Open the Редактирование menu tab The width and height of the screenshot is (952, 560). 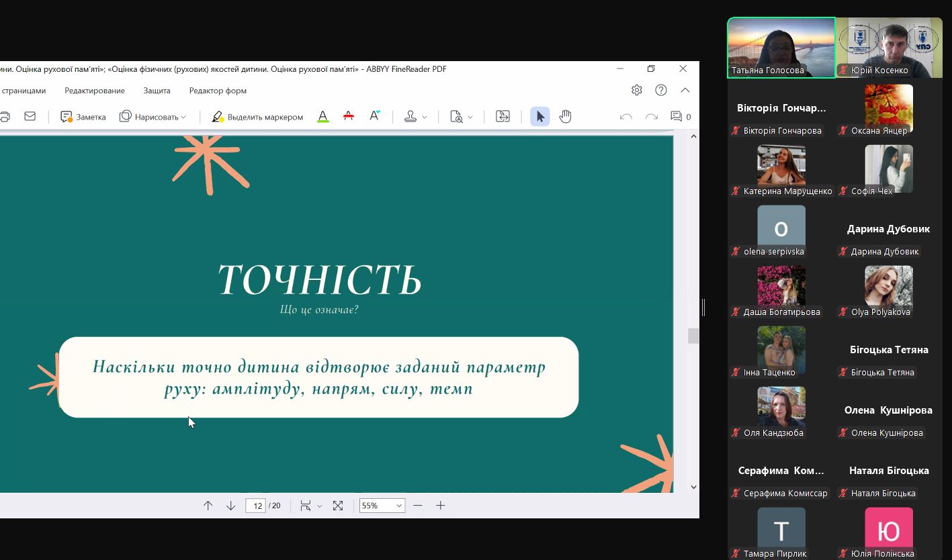(95, 91)
